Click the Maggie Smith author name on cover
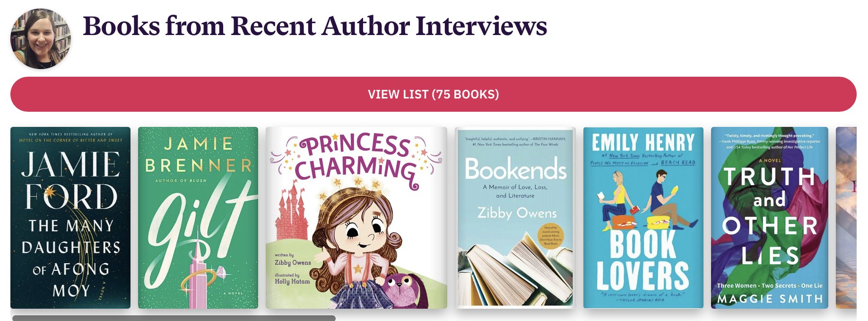This screenshot has height=321, width=868. point(770,299)
